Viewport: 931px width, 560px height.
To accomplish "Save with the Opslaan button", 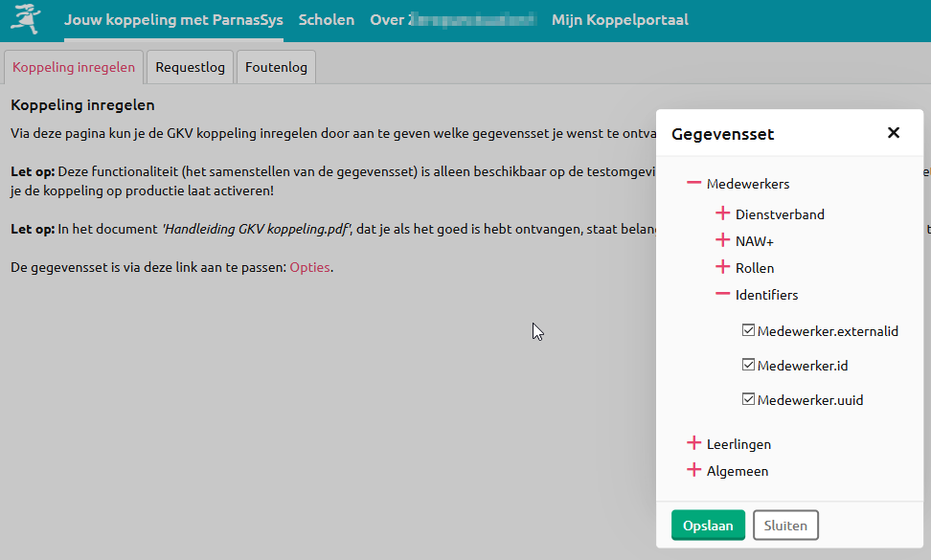I will click(708, 525).
